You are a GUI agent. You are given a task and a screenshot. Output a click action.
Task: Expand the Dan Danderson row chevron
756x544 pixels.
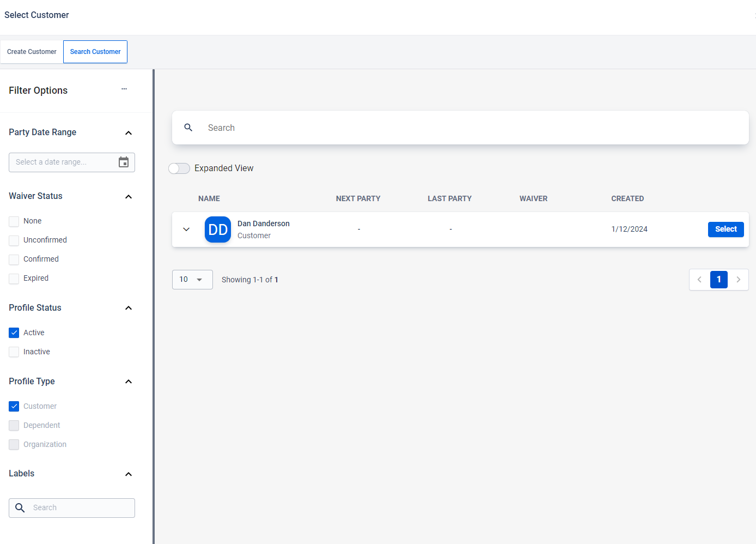(x=186, y=229)
